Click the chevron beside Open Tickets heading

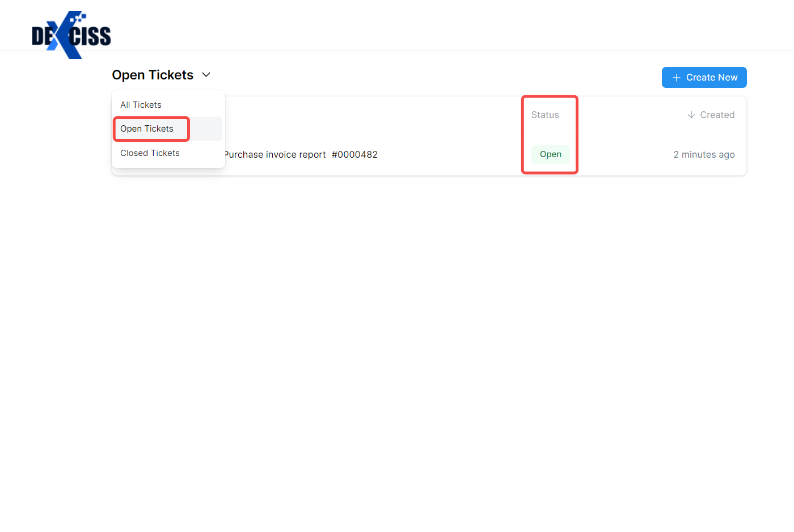pyautogui.click(x=206, y=75)
